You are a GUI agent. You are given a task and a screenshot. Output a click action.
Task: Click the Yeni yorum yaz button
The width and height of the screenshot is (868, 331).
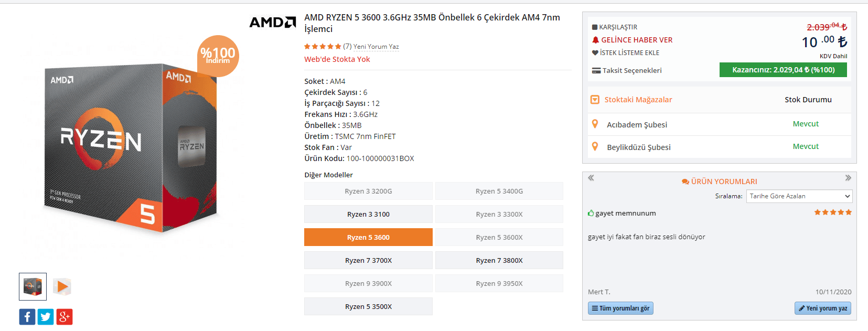pyautogui.click(x=823, y=308)
